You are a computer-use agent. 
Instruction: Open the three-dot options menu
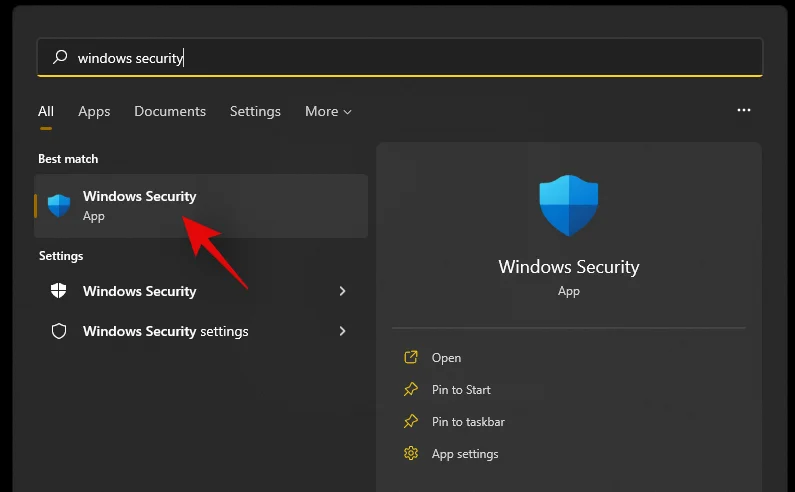click(743, 110)
